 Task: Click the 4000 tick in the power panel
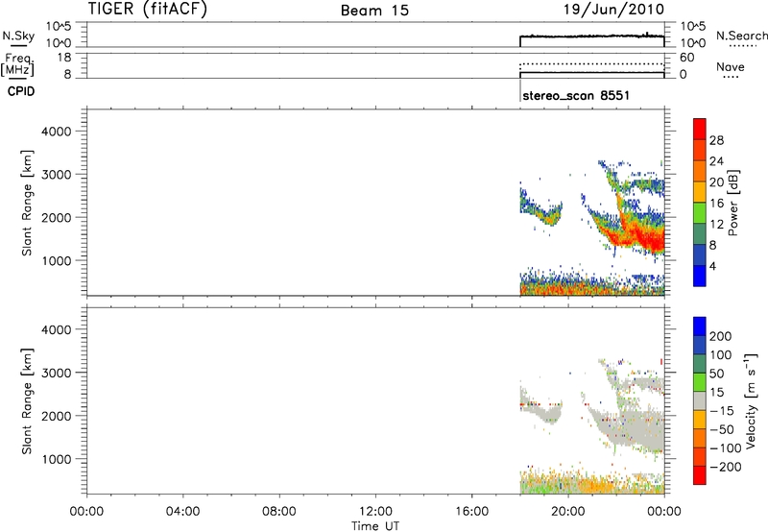click(57, 132)
